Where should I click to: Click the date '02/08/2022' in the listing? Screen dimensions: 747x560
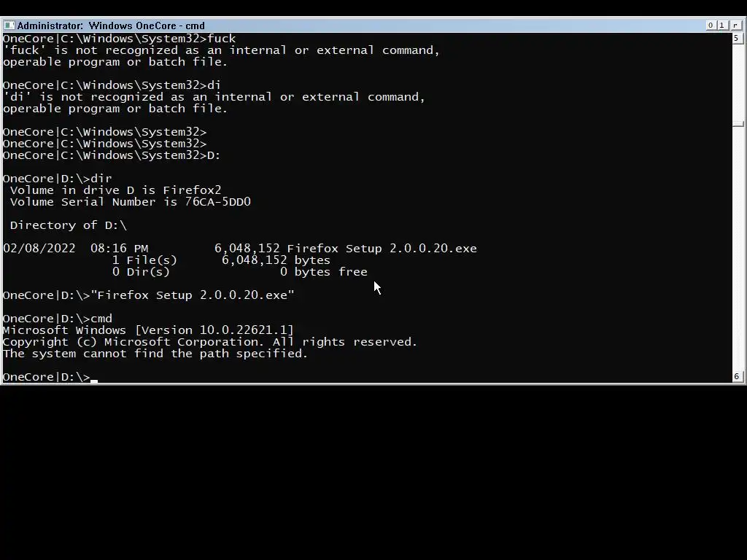(39, 249)
